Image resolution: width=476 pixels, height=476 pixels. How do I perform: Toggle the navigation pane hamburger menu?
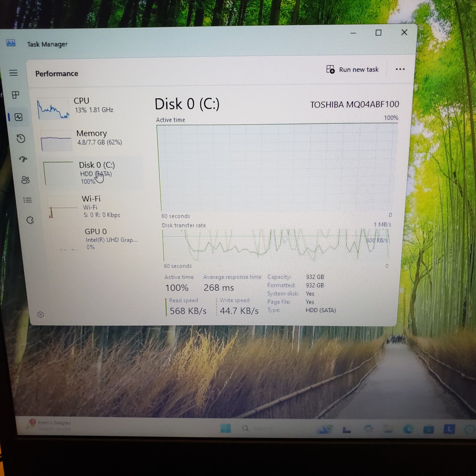click(x=14, y=73)
